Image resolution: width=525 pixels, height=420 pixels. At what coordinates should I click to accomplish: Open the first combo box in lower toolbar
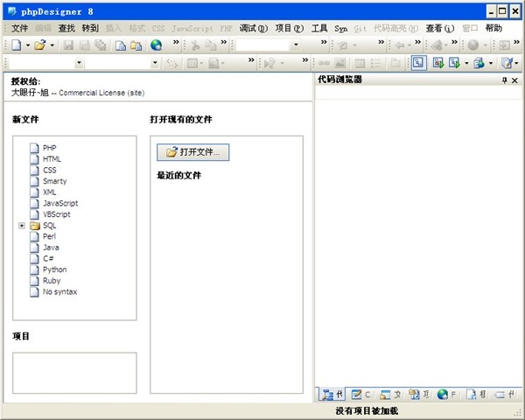[x=79, y=63]
